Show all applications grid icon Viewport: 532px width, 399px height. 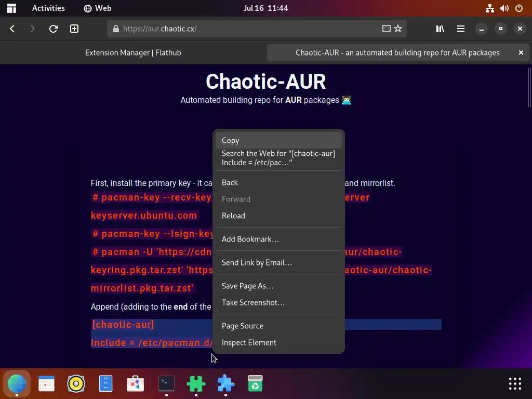click(x=515, y=383)
